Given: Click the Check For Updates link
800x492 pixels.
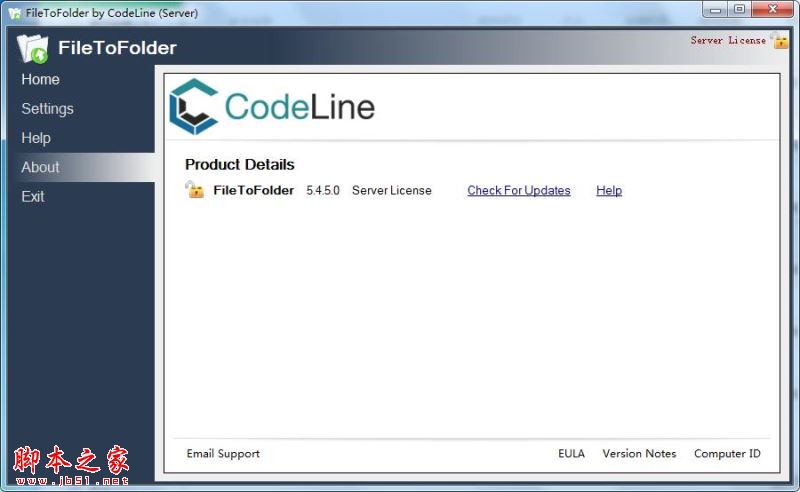Looking at the screenshot, I should pyautogui.click(x=519, y=190).
